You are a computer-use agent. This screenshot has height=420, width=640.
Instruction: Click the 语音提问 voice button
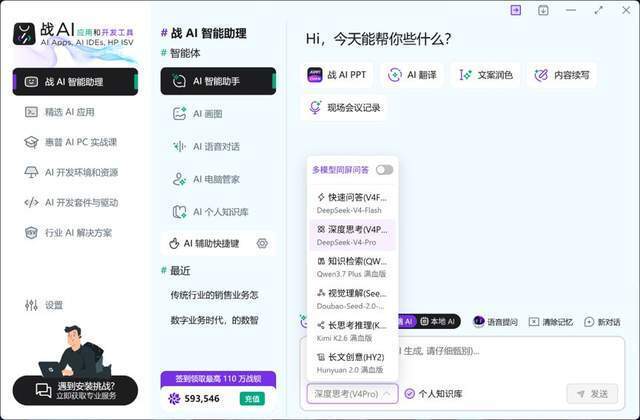[496, 322]
